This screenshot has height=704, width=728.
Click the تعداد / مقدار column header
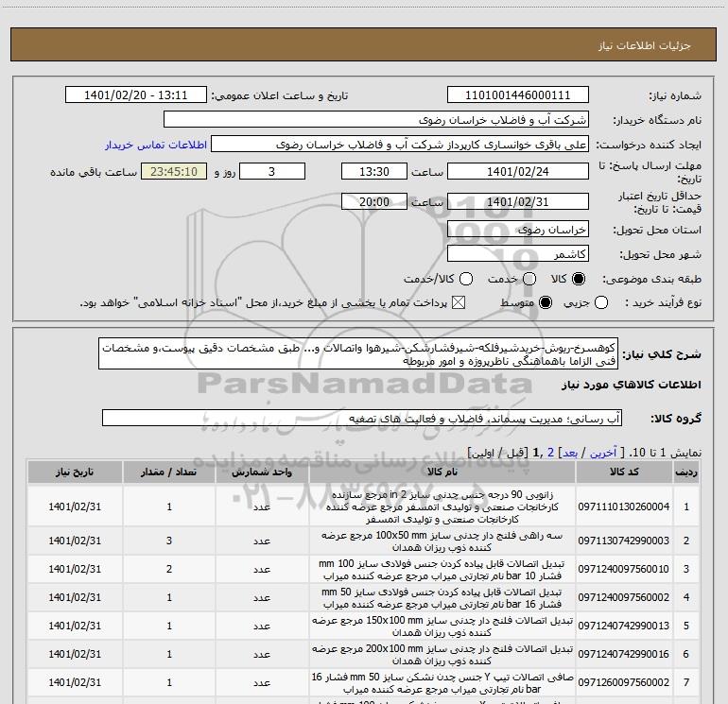point(169,472)
